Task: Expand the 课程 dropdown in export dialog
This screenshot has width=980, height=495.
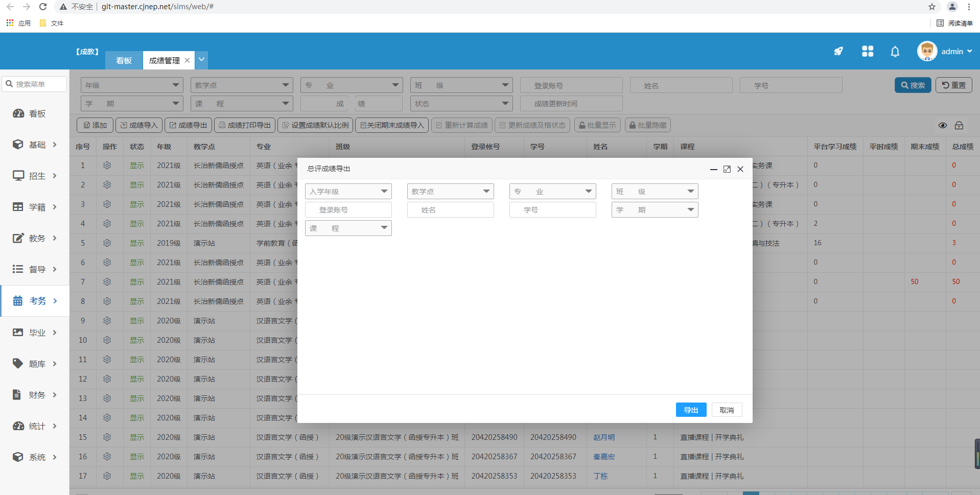Action: 348,228
